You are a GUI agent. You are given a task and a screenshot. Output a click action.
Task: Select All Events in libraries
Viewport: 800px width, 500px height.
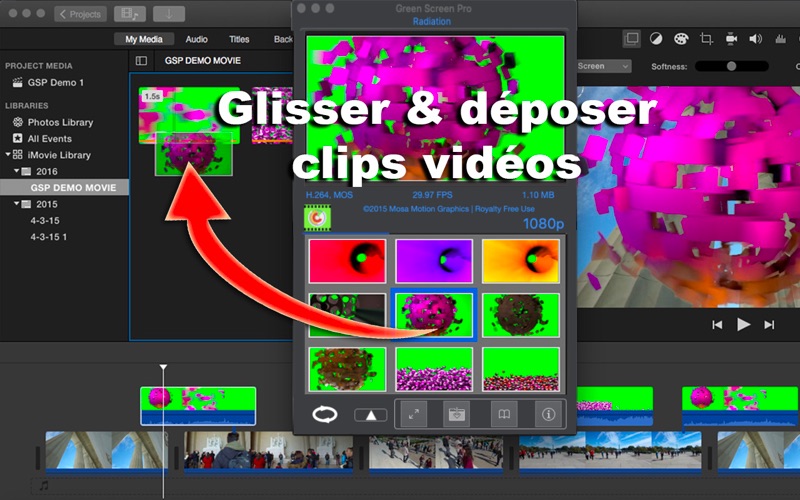[49, 138]
